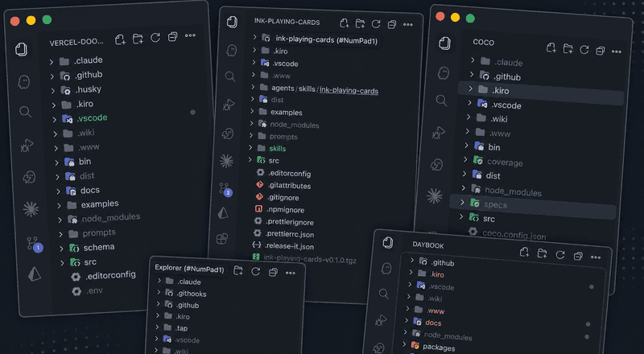The image size is (644, 354).
Task: Open .env file in VERCEL-DOO explorer
Action: click(x=94, y=290)
